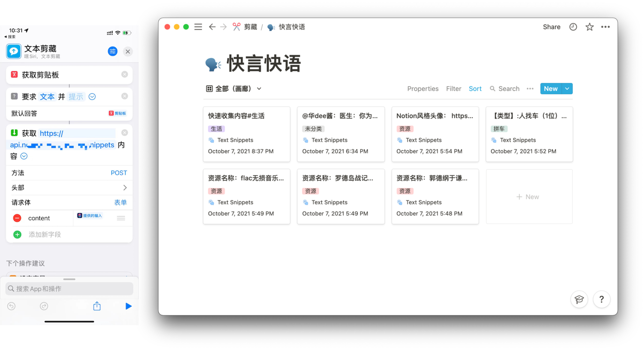Image resolution: width=644 pixels, height=350 pixels.
Task: Click the 搜索 App 和操作 search field
Action: pyautogui.click(x=69, y=289)
